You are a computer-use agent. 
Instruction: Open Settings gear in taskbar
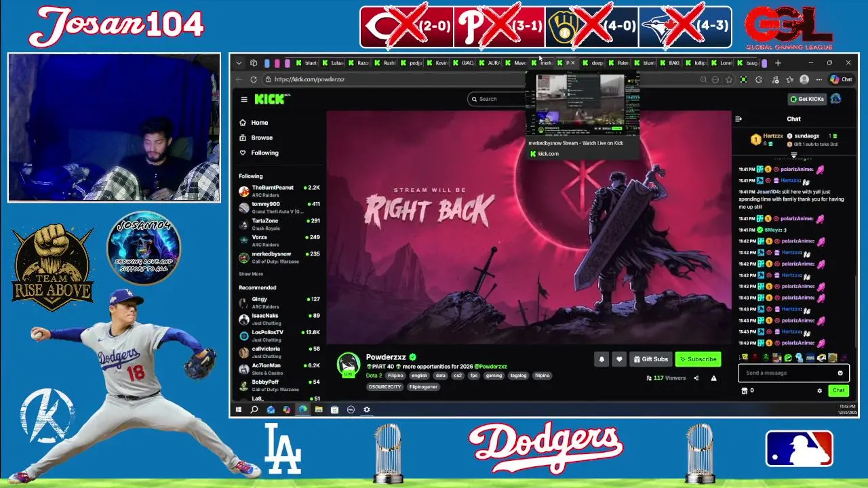[367, 409]
